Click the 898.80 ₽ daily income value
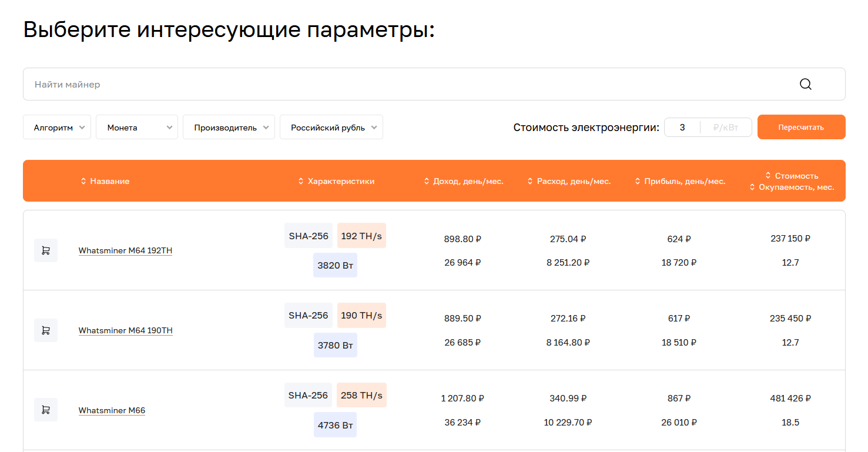 (x=463, y=239)
